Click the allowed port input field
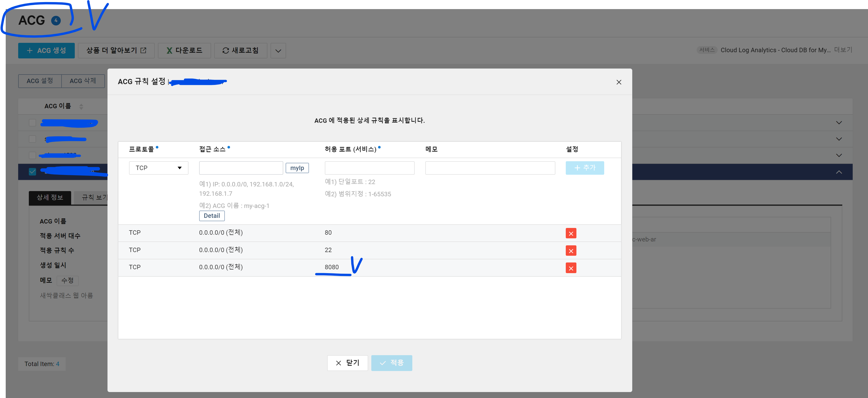 (369, 168)
